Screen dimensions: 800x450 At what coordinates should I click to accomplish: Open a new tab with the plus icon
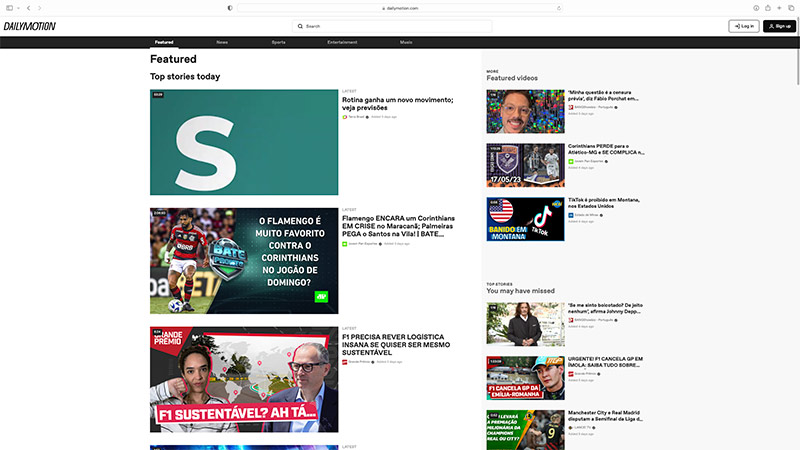pos(779,8)
